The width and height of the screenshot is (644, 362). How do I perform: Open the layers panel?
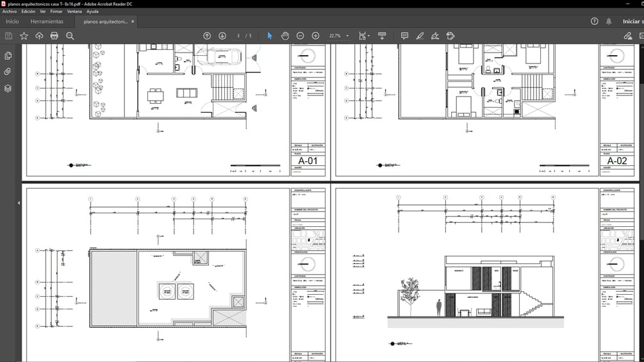(8, 88)
